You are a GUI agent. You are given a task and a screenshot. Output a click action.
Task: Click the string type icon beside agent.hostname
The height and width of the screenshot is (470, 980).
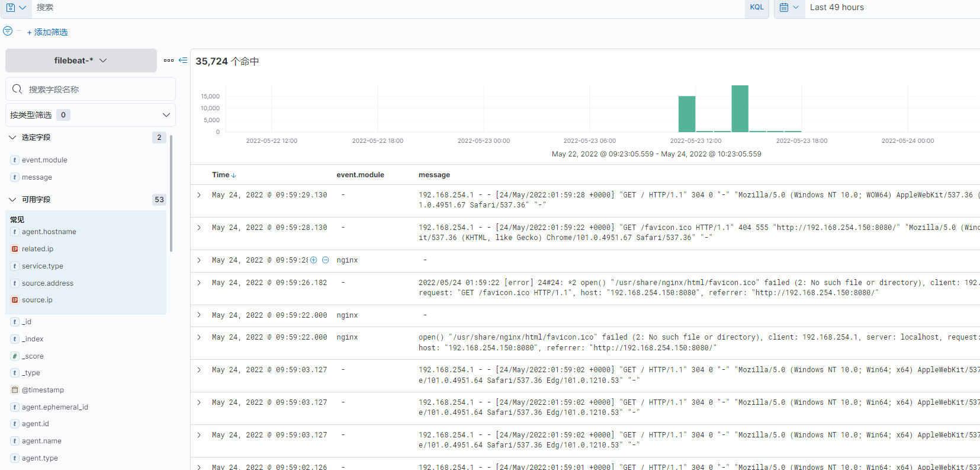[x=15, y=232]
